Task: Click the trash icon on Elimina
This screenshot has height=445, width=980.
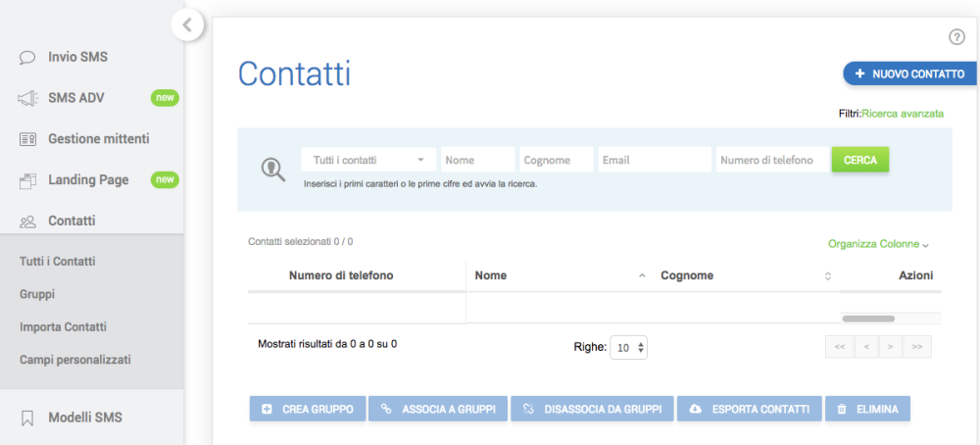Action: pyautogui.click(x=842, y=410)
